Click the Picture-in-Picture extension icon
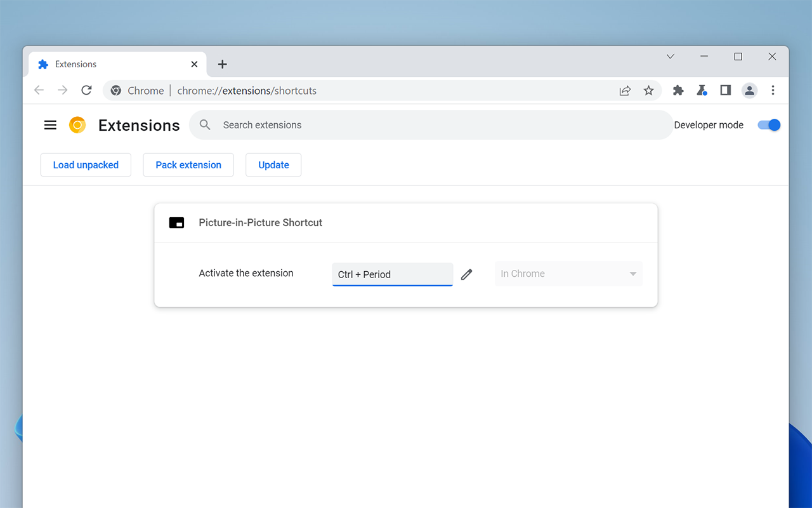The image size is (812, 508). point(176,222)
